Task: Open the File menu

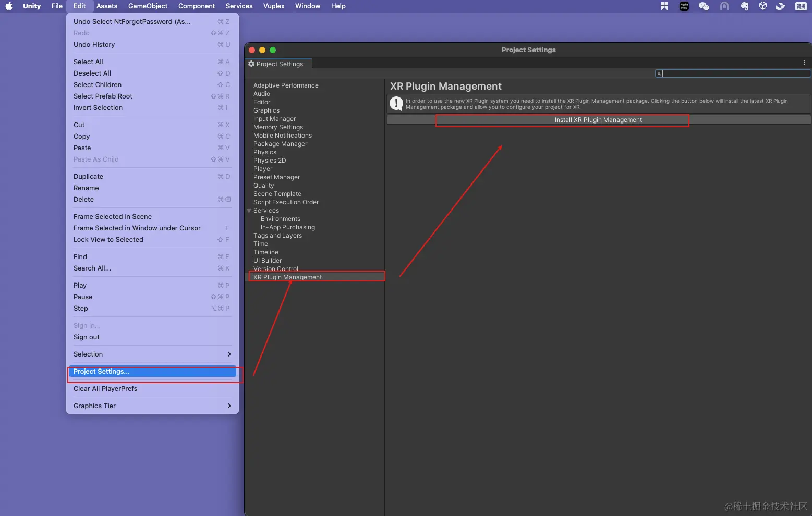Action: (x=57, y=6)
